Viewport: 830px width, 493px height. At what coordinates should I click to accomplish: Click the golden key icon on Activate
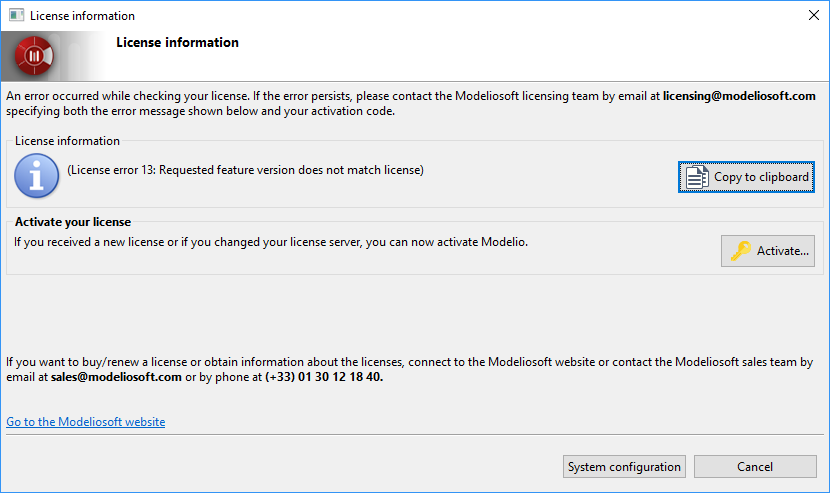pos(741,250)
